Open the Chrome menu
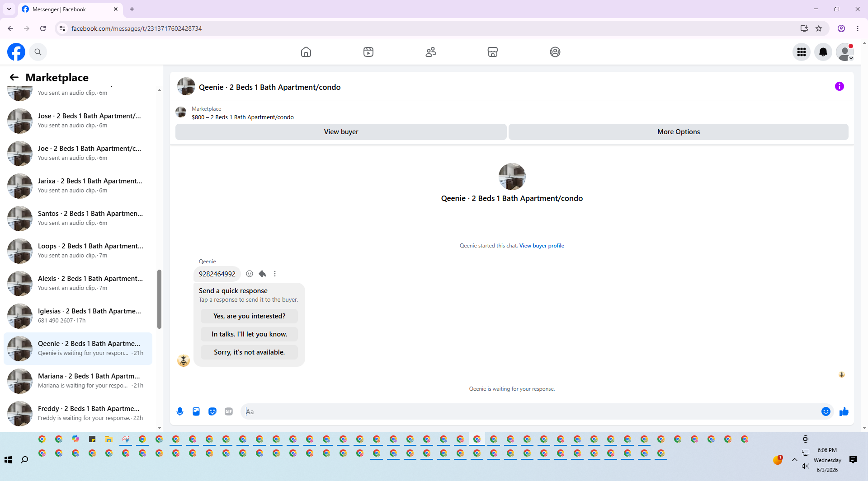This screenshot has height=481, width=868. click(858, 28)
